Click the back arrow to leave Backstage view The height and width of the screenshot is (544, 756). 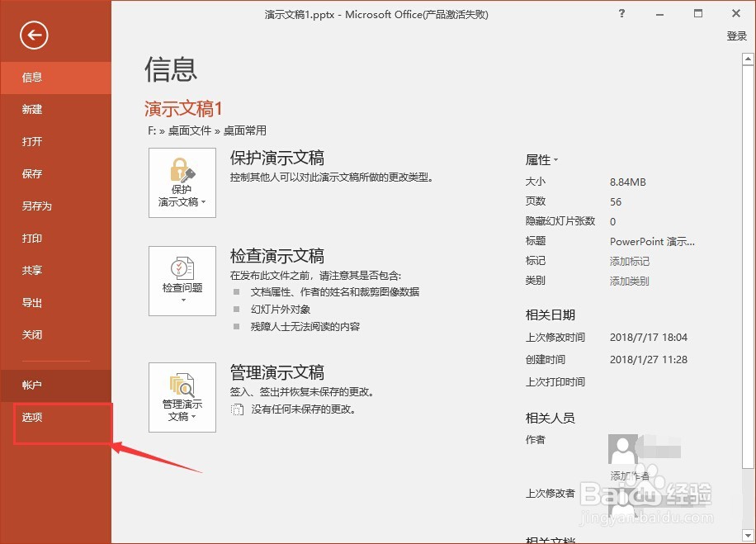point(33,35)
